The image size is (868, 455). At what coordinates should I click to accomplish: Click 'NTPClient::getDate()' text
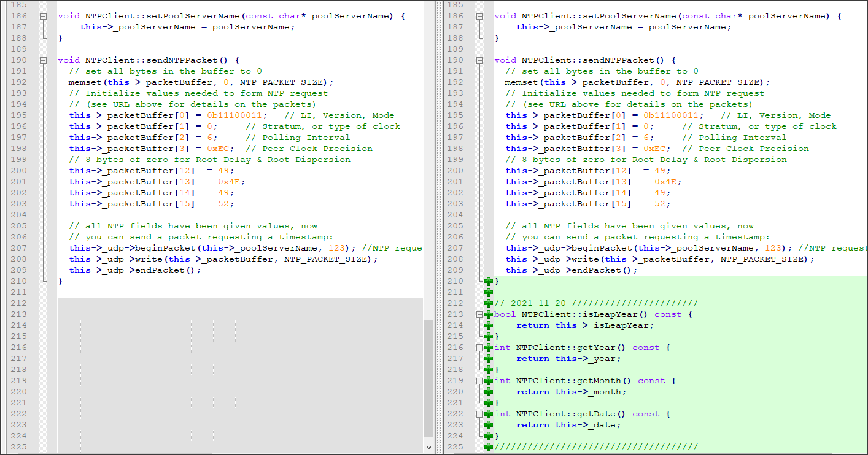pyautogui.click(x=572, y=414)
